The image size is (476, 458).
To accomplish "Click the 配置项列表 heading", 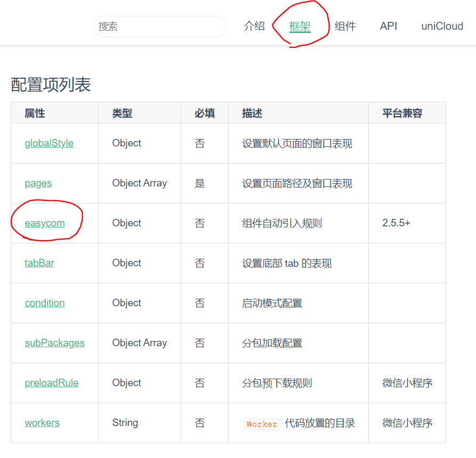I will pos(50,85).
